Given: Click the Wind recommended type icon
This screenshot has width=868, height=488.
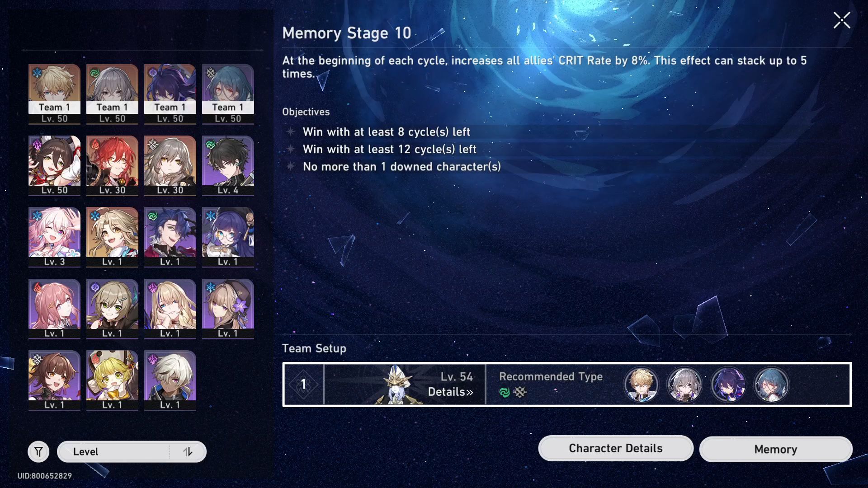Looking at the screenshot, I should pyautogui.click(x=505, y=392).
